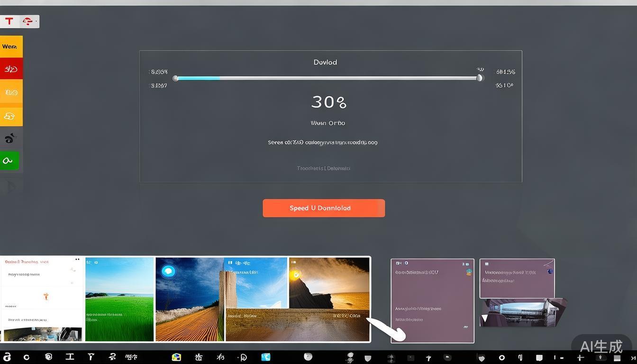Click the dark blue dot on the small purple card
The image size is (637, 364).
550,272
